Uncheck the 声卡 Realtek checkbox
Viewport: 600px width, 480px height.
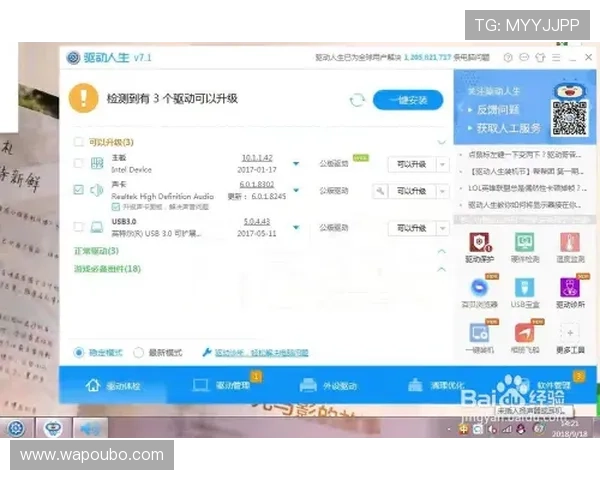[78, 189]
